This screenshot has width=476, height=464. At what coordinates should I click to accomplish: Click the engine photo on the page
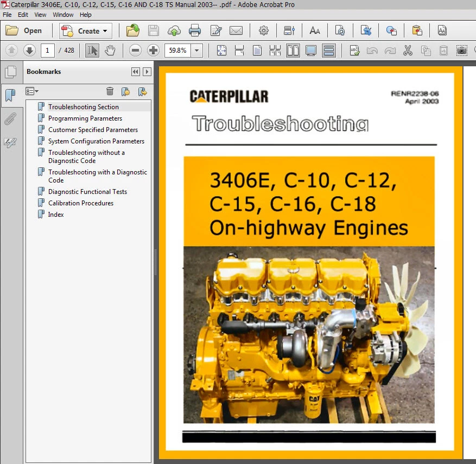point(309,335)
